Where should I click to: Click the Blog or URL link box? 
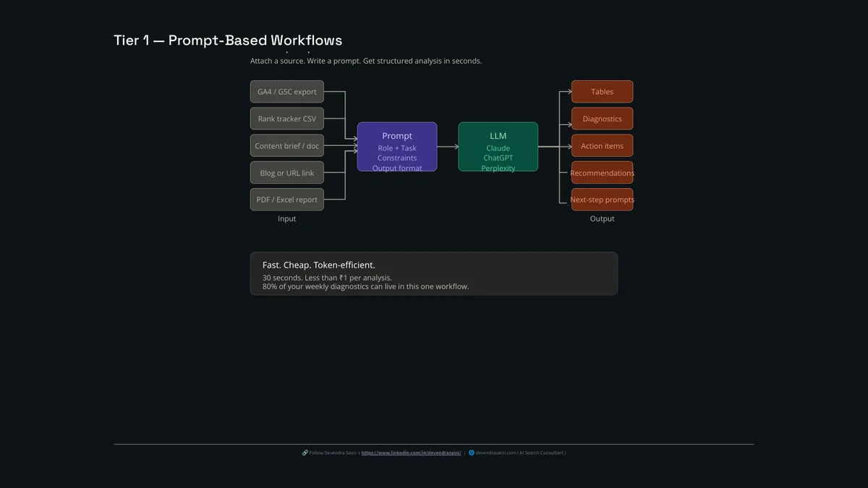pos(286,173)
